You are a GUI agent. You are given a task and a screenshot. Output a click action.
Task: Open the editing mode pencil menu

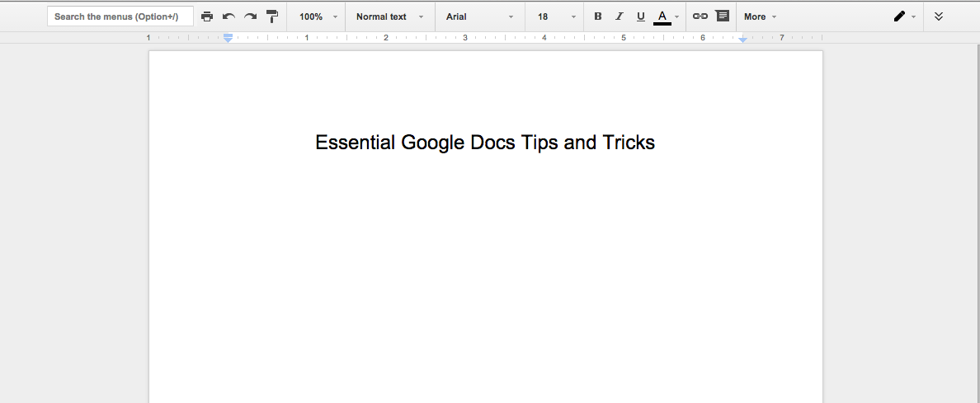(904, 16)
